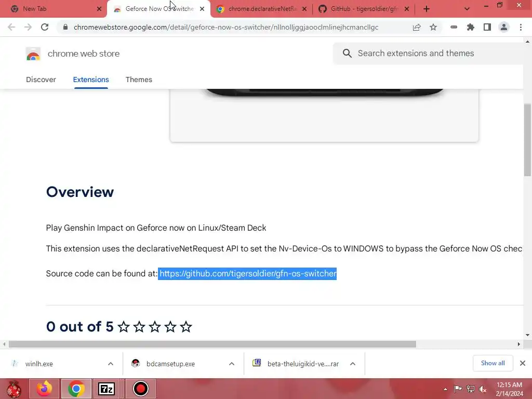Bookmark this page with star icon
This screenshot has width=532, height=399.
pos(433,27)
